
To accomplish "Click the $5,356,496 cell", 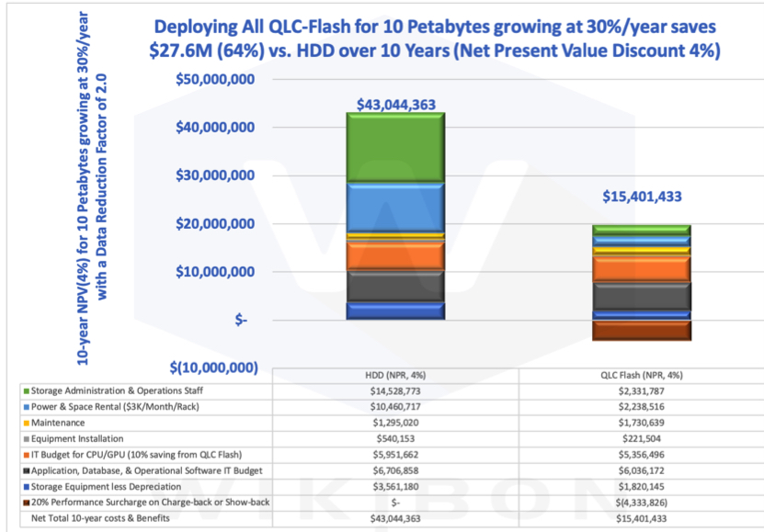I will pos(642,455).
